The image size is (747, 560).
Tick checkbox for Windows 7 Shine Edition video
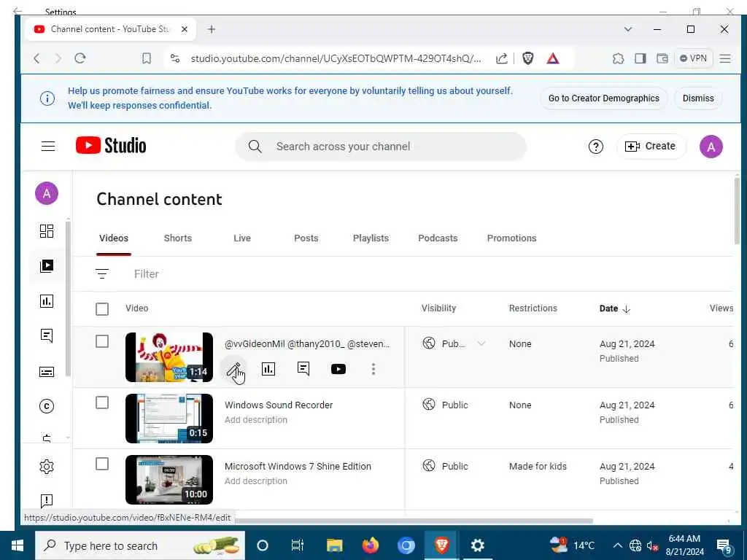point(102,464)
